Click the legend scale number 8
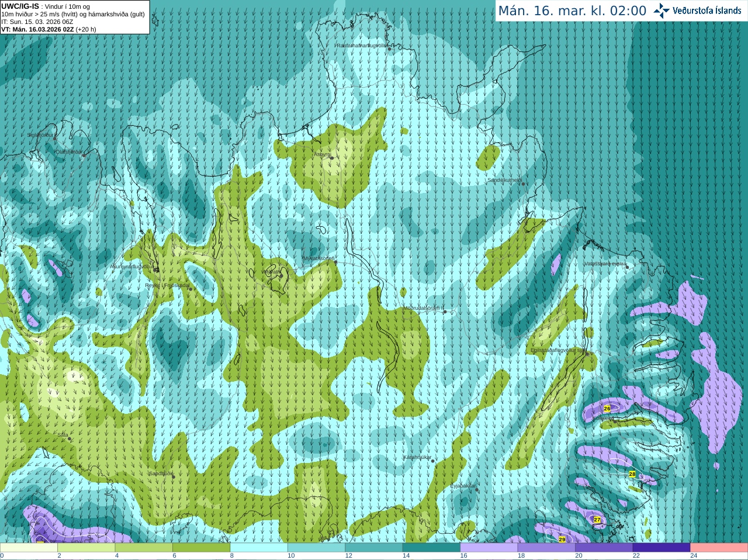 tap(232, 556)
